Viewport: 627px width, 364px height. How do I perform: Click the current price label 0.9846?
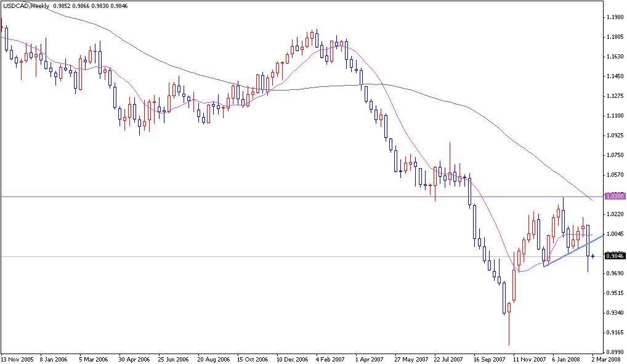coord(615,256)
